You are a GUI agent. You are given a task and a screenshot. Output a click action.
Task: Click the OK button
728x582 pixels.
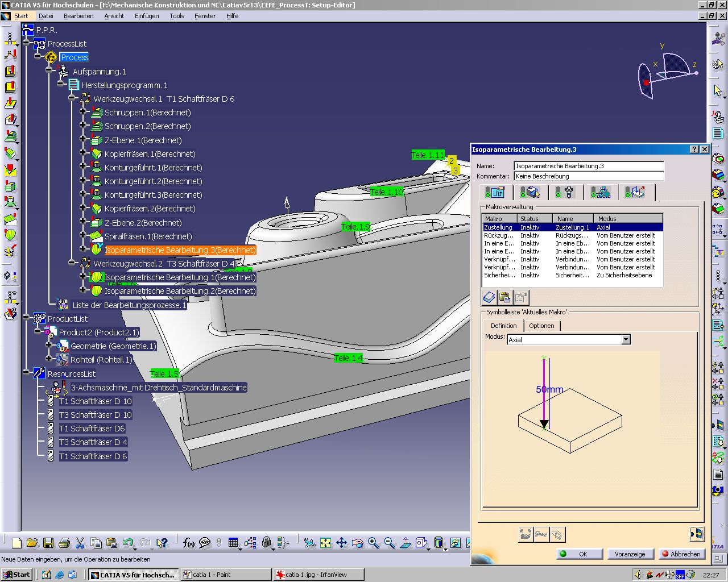(x=579, y=554)
